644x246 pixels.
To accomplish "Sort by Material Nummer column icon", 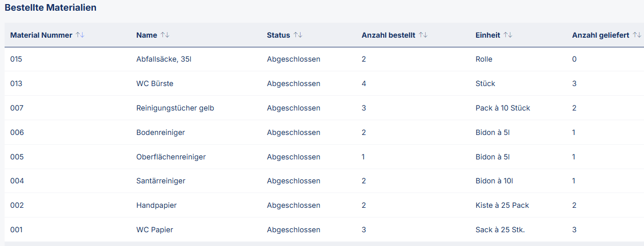I will point(80,35).
